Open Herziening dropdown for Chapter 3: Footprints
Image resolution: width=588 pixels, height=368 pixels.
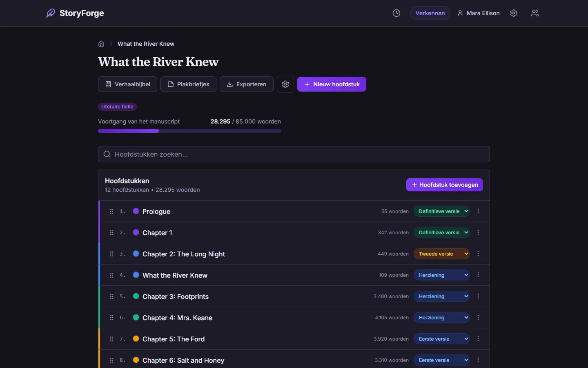(442, 296)
